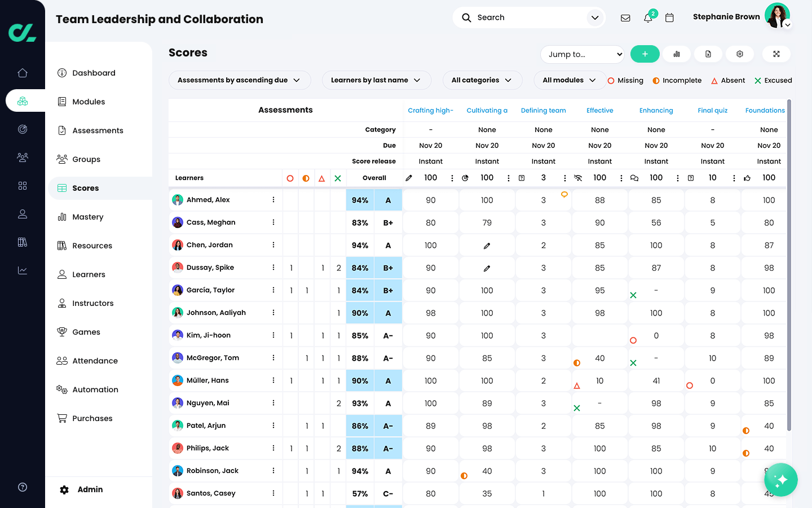Image resolution: width=812 pixels, height=508 pixels.
Task: Open Ahmed, Alex learner profile
Action: (x=208, y=200)
